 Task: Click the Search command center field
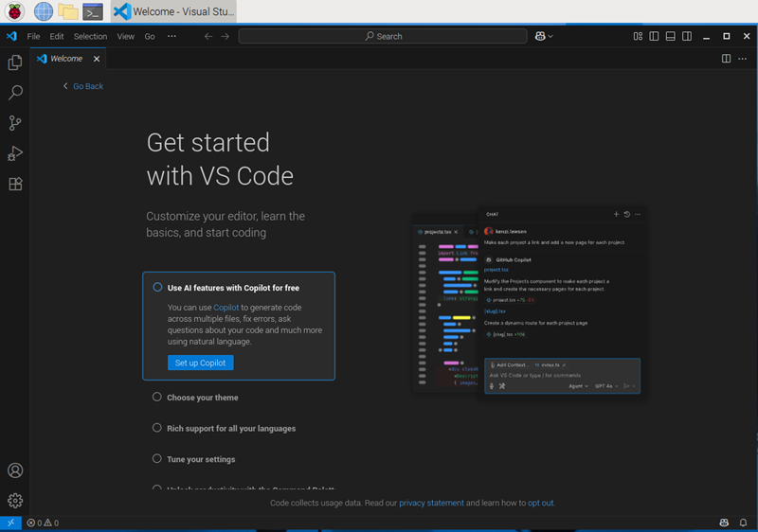[x=383, y=36]
